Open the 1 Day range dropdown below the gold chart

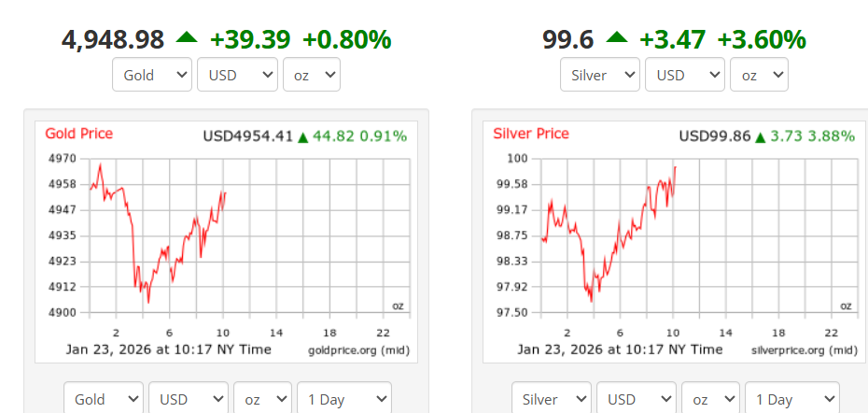(x=343, y=399)
